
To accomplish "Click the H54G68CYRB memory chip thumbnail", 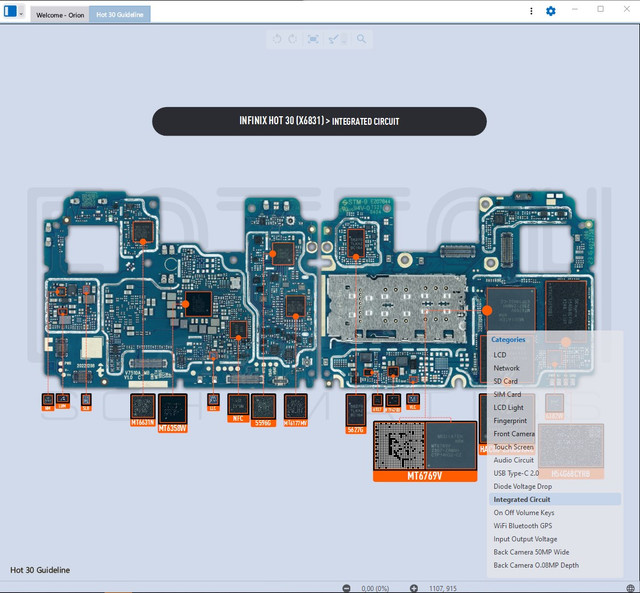I will 571,451.
